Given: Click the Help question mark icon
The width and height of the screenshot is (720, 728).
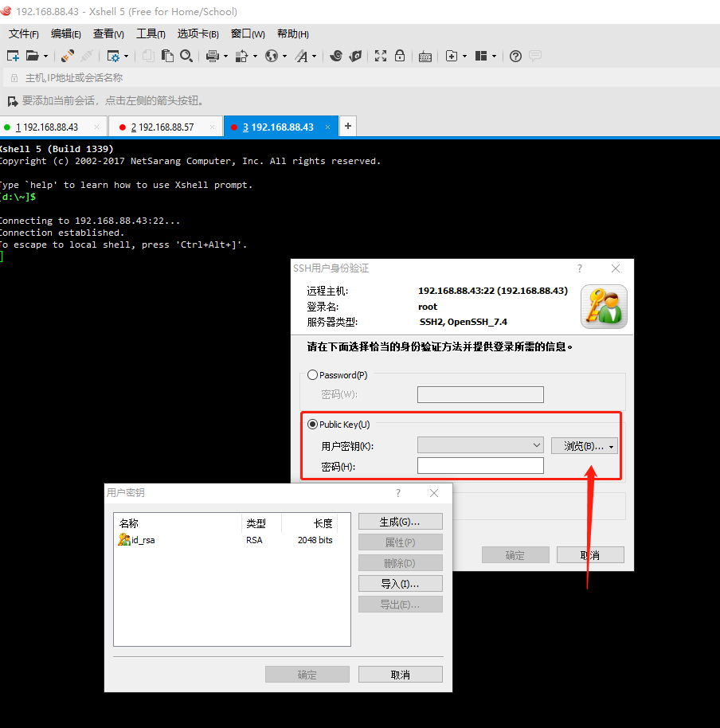Looking at the screenshot, I should (x=515, y=56).
